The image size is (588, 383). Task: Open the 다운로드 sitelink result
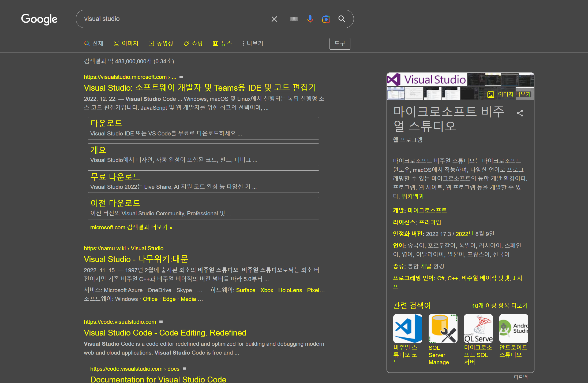pos(106,123)
